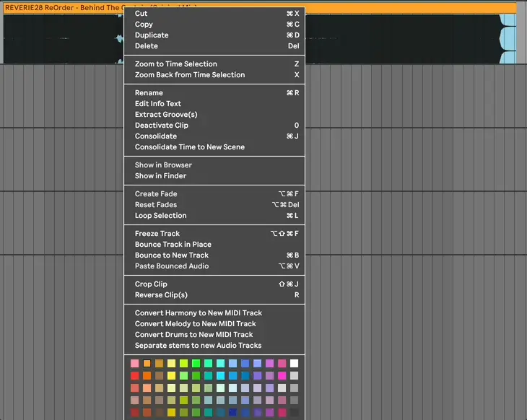
Task: Select Convert Harmony to New MIDI Track
Action: tap(214, 312)
